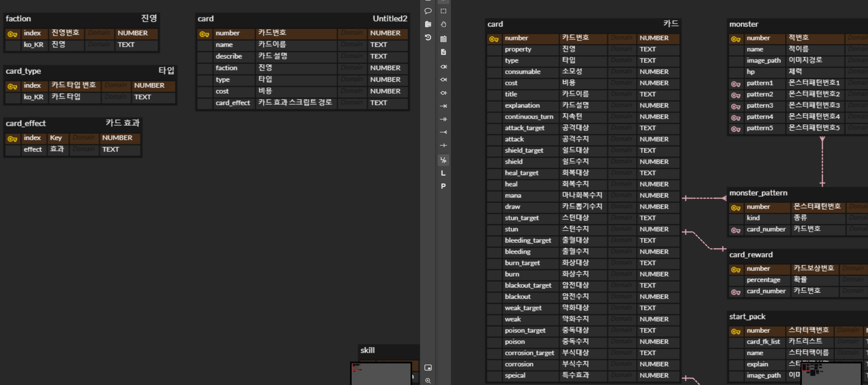
Task: Select one-or-many relationship icon
Action: tap(443, 106)
